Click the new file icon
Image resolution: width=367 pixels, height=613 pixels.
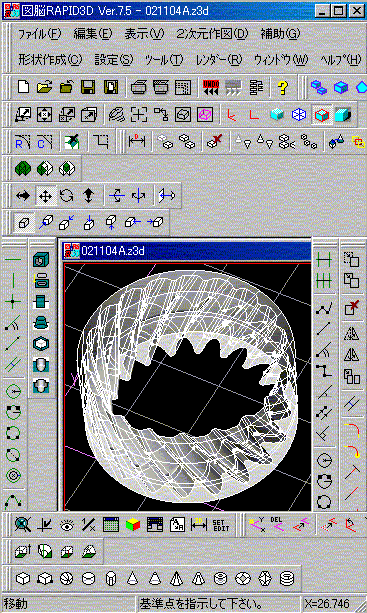coord(23,87)
